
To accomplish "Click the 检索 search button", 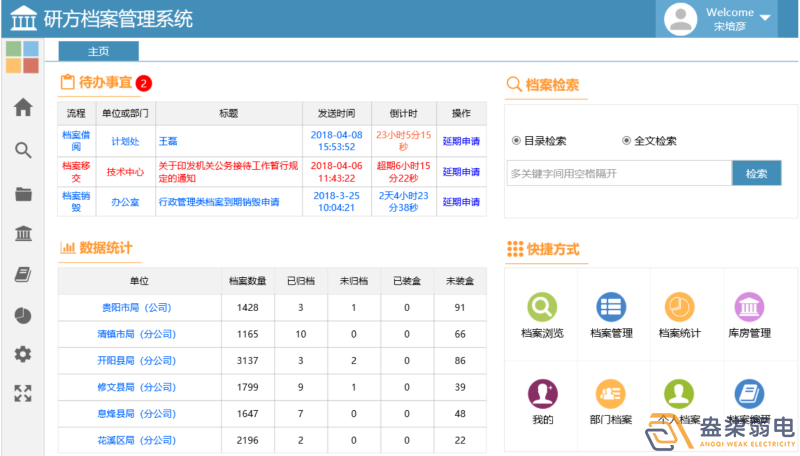I will [x=756, y=173].
